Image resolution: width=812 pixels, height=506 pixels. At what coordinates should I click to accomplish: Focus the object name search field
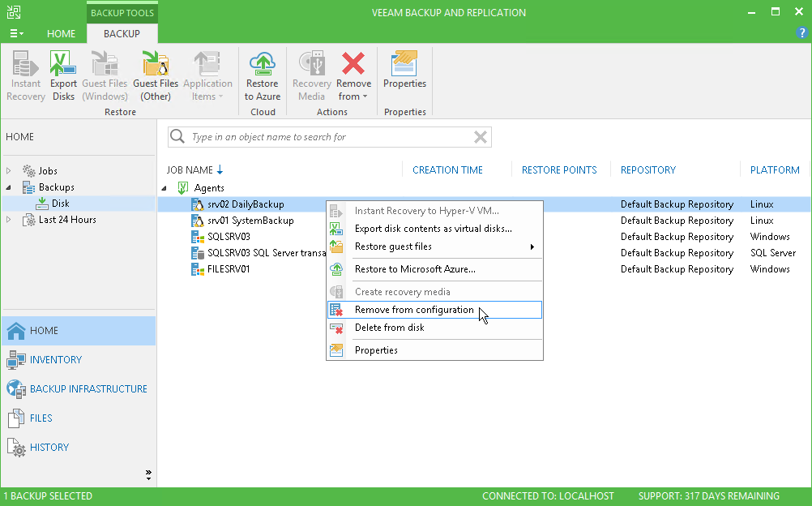329,137
